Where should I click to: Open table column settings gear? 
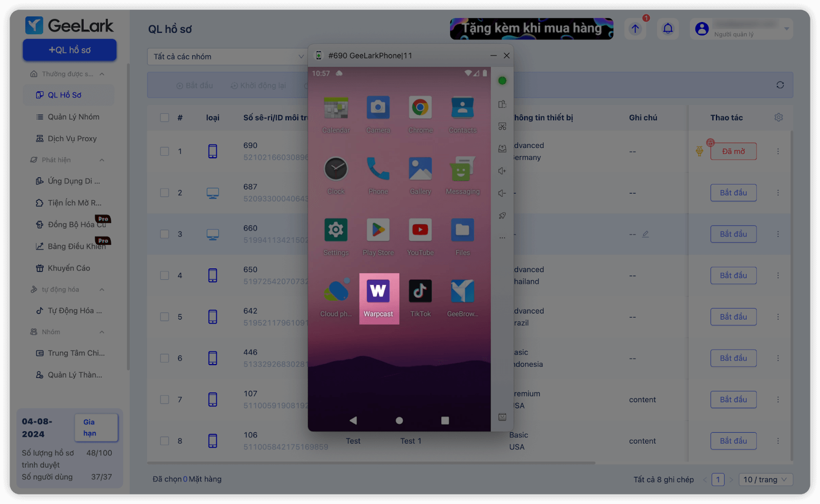tap(778, 117)
